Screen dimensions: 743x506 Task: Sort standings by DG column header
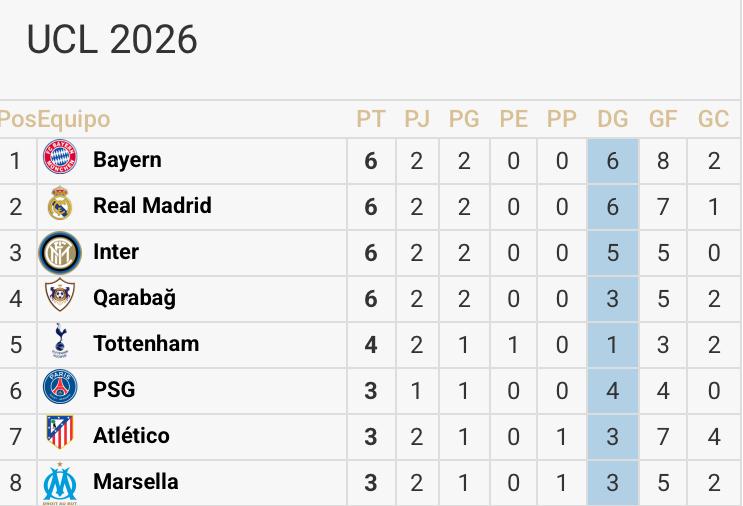point(612,120)
